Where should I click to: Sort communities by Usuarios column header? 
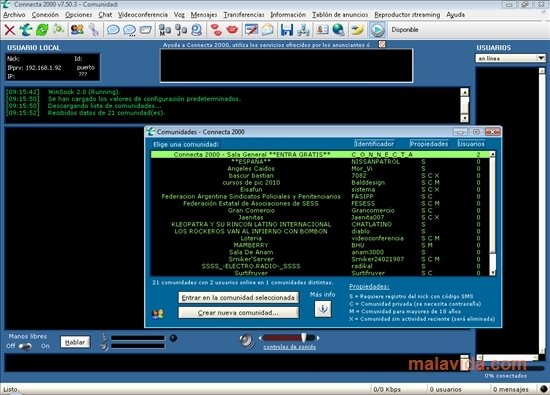(471, 143)
